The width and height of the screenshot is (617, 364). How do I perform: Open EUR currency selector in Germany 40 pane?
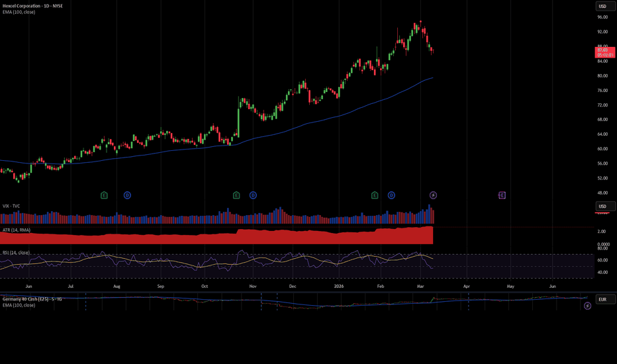coord(605,299)
